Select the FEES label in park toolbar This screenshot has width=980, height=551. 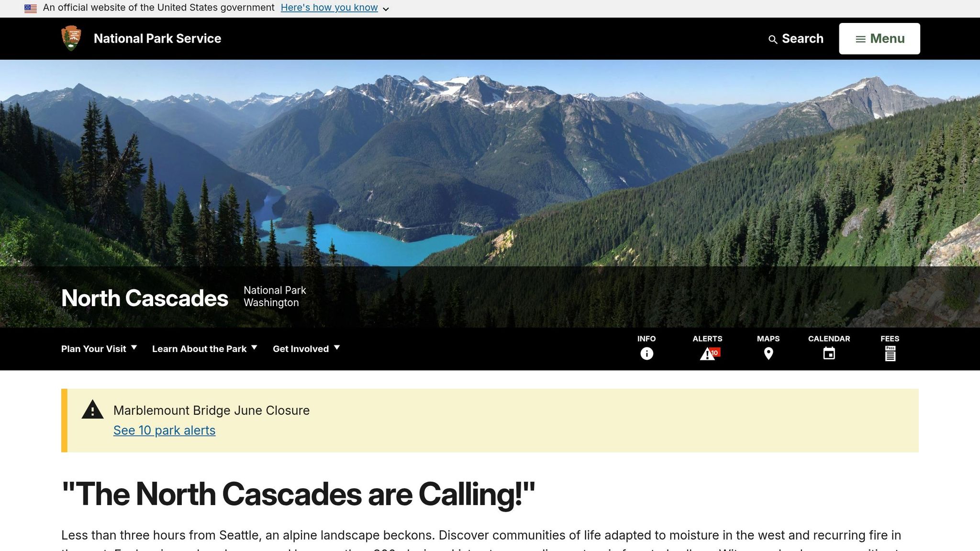coord(890,339)
